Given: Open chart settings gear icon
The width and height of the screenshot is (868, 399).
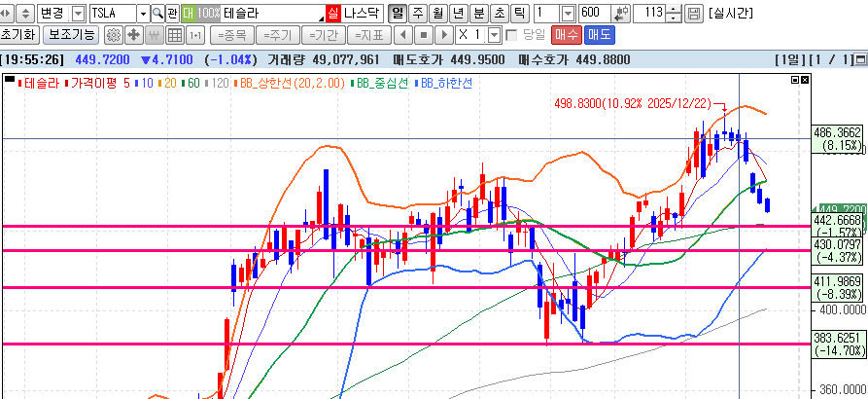Looking at the screenshot, I should tap(114, 35).
